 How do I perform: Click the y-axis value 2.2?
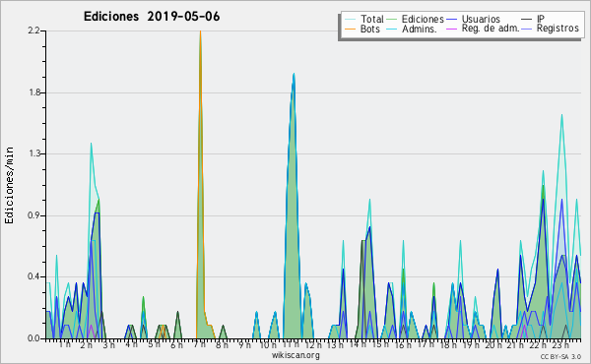[x=33, y=30]
